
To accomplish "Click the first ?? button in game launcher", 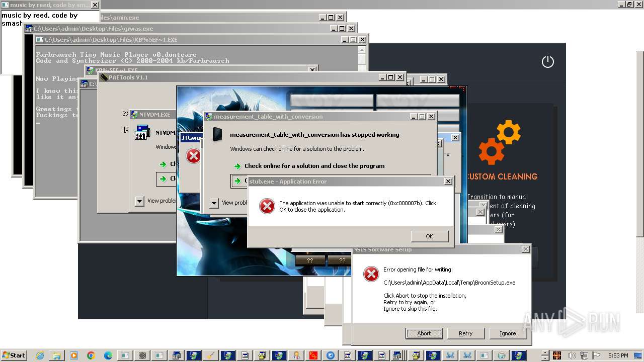I will click(x=310, y=260).
